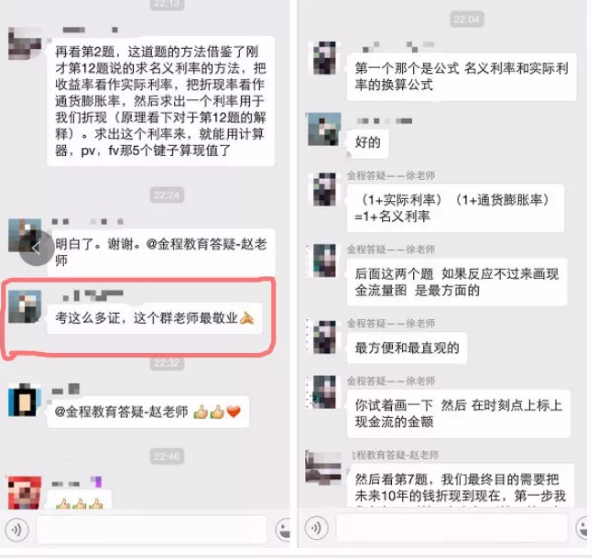The height and width of the screenshot is (559, 592).
Task: Open the red pixelated avatar profile
Action: click(25, 492)
